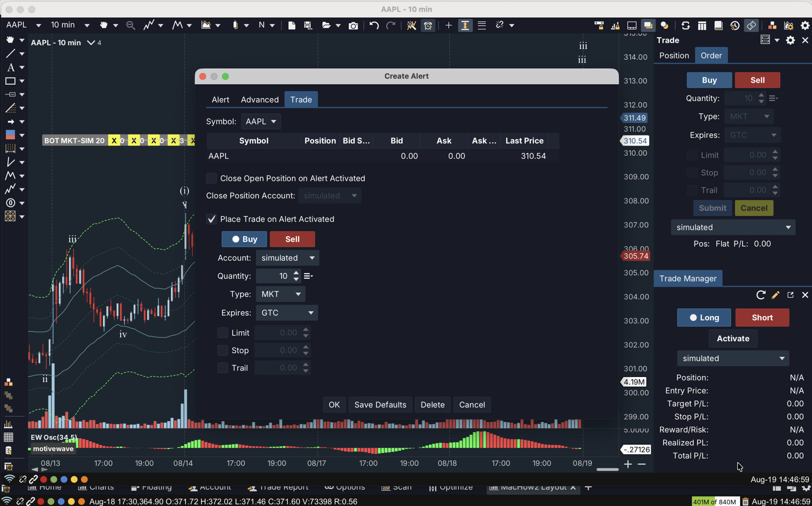Select Buy in the alert dialog
This screenshot has width=812, height=506.
244,239
